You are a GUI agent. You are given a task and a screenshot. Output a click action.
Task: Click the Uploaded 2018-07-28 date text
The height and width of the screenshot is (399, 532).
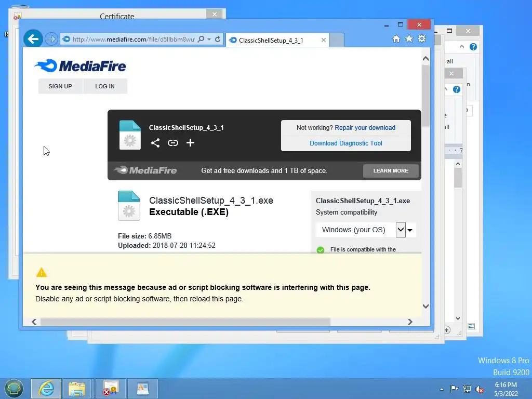point(167,245)
